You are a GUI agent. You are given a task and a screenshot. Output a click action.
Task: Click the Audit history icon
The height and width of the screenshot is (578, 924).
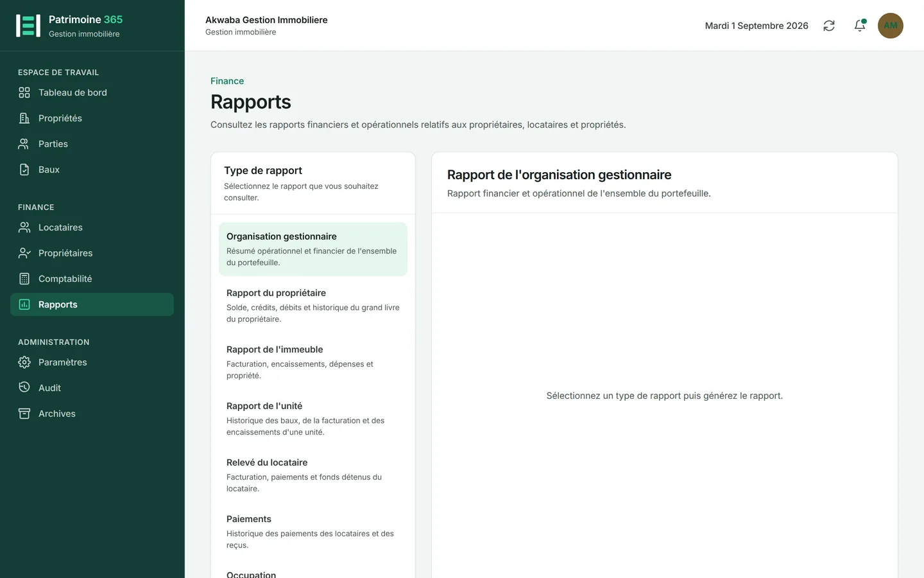pyautogui.click(x=24, y=388)
